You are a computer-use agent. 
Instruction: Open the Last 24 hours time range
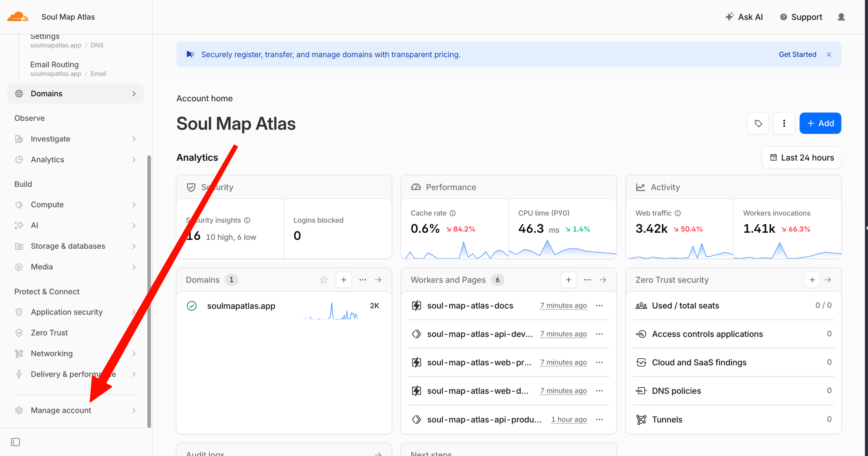pos(802,158)
